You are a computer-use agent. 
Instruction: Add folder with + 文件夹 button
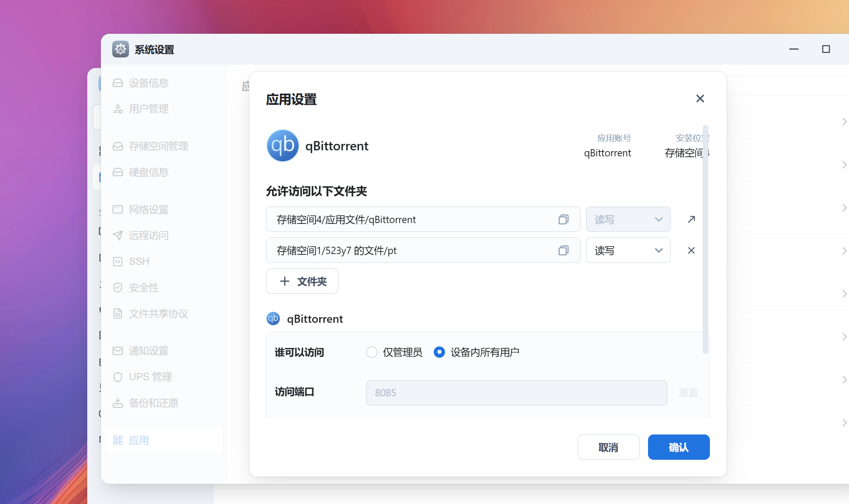coord(302,281)
